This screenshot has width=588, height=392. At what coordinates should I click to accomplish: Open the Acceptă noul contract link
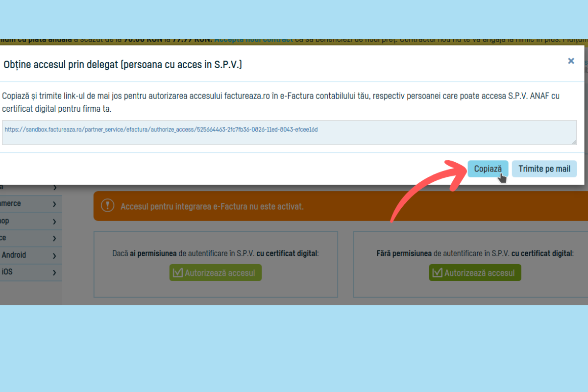(x=253, y=39)
